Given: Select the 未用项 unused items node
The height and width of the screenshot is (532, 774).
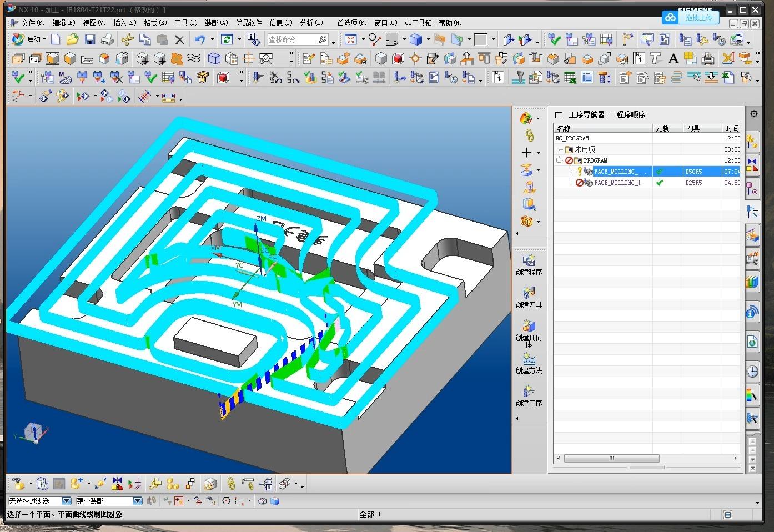Looking at the screenshot, I should point(584,149).
